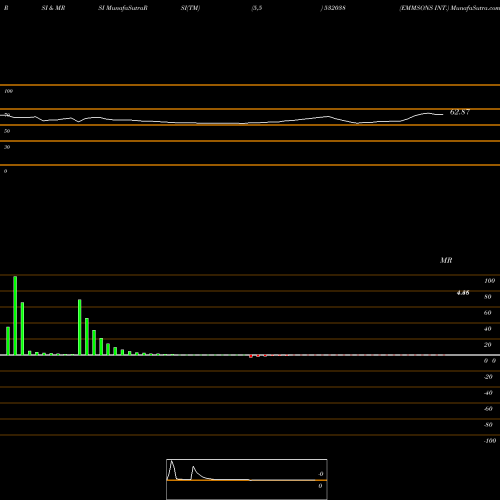This screenshot has width=500, height=500.
Task: Click the 30 level label on RSI axis
Action: 7,147
